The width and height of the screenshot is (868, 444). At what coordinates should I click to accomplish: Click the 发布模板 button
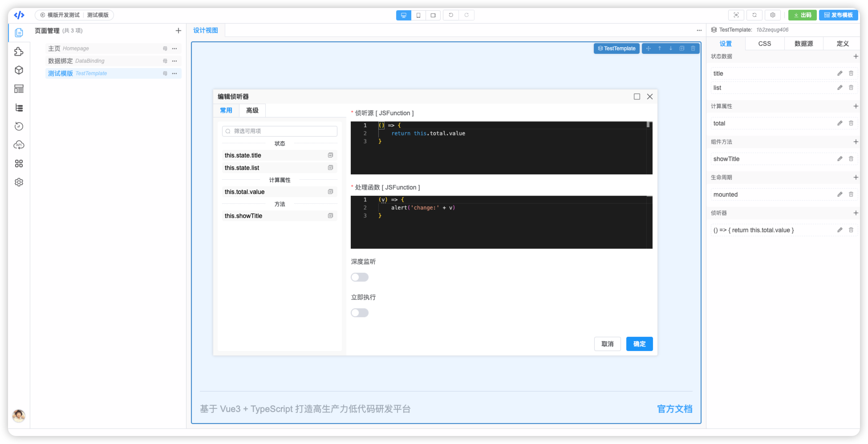(839, 15)
